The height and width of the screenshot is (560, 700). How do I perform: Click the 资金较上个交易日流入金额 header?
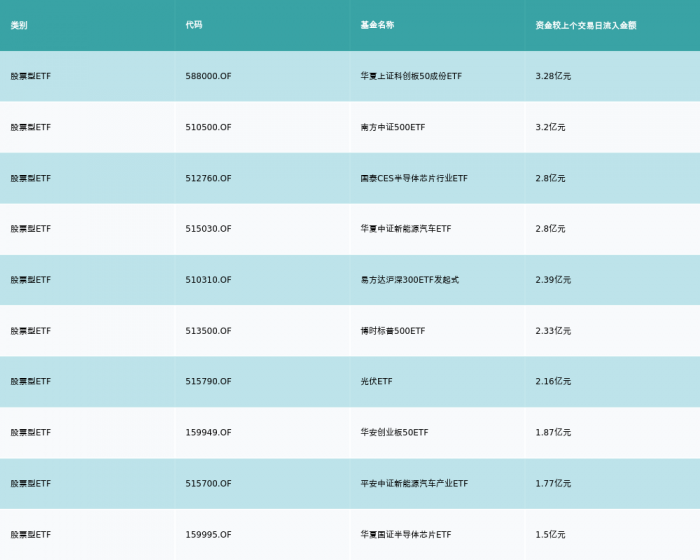(x=586, y=25)
